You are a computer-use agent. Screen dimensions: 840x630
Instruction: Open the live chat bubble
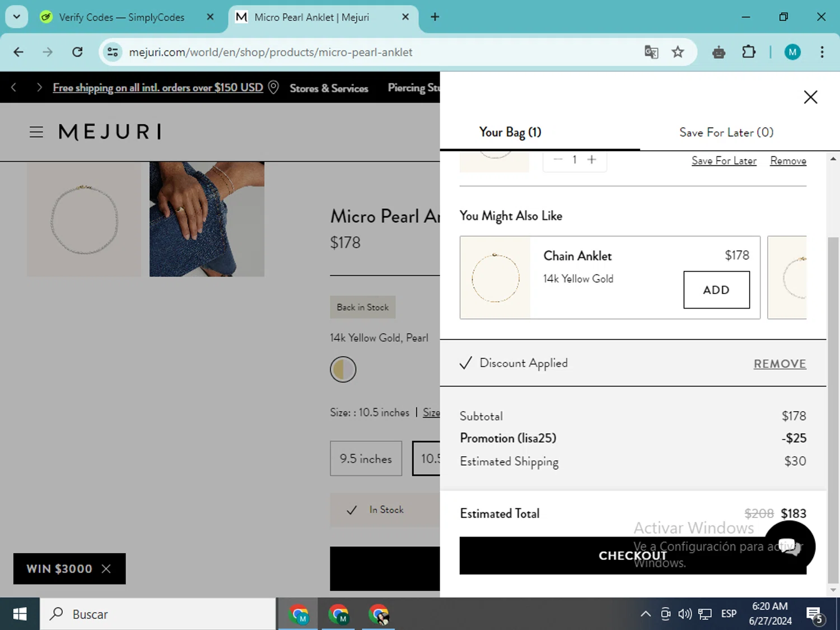(790, 546)
